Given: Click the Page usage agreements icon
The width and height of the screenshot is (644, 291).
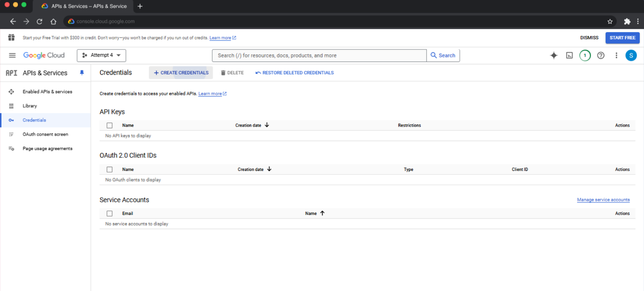Looking at the screenshot, I should [11, 149].
